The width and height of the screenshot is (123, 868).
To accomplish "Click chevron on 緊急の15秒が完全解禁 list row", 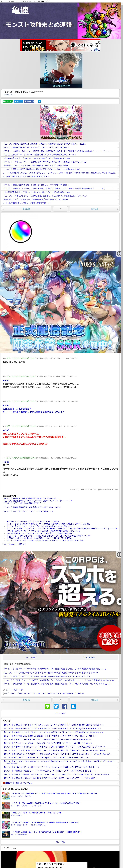I will [118, 169].
